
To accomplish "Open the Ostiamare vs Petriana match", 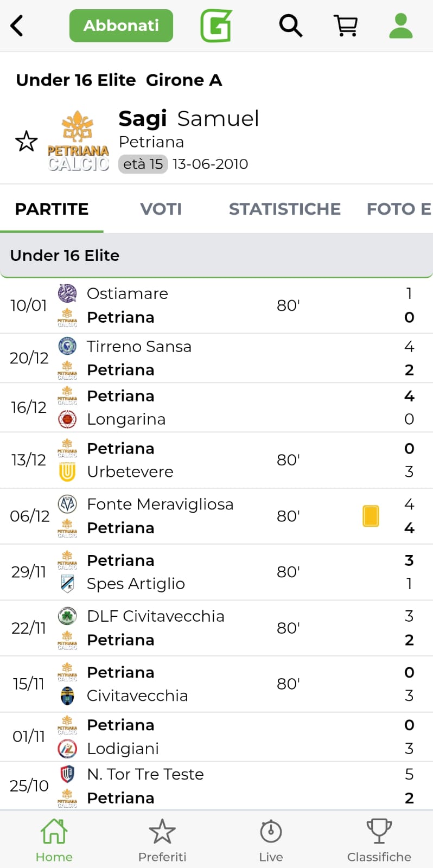I will [x=216, y=305].
